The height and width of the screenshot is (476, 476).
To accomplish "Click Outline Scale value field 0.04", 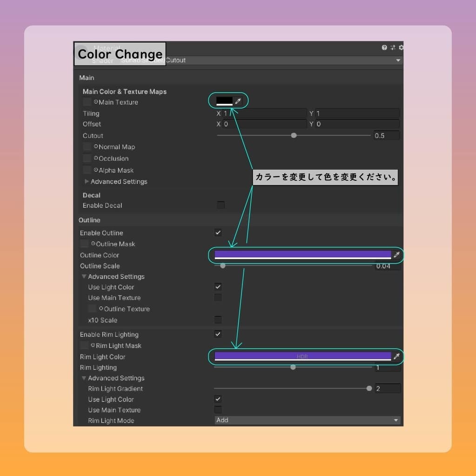I will pos(388,266).
